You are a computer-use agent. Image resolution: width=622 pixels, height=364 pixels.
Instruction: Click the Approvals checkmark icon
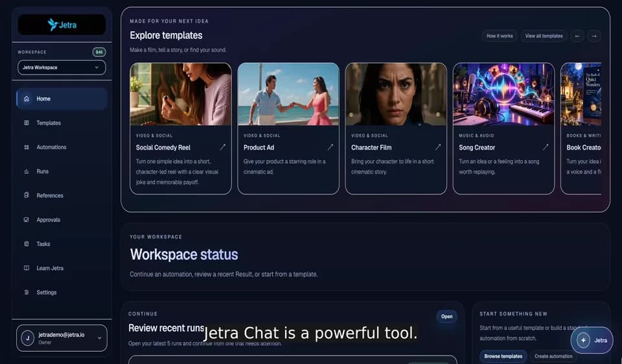(x=27, y=220)
